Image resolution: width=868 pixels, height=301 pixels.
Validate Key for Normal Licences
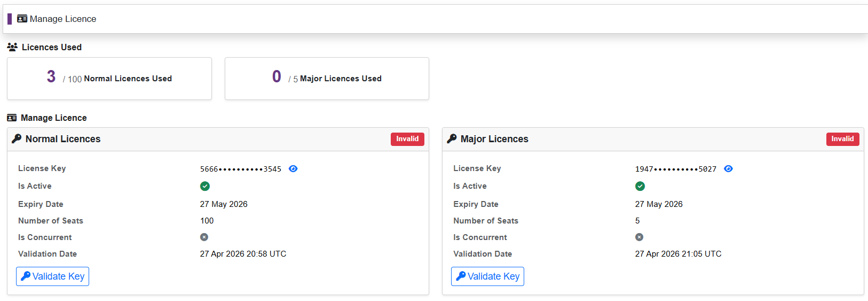pos(52,276)
